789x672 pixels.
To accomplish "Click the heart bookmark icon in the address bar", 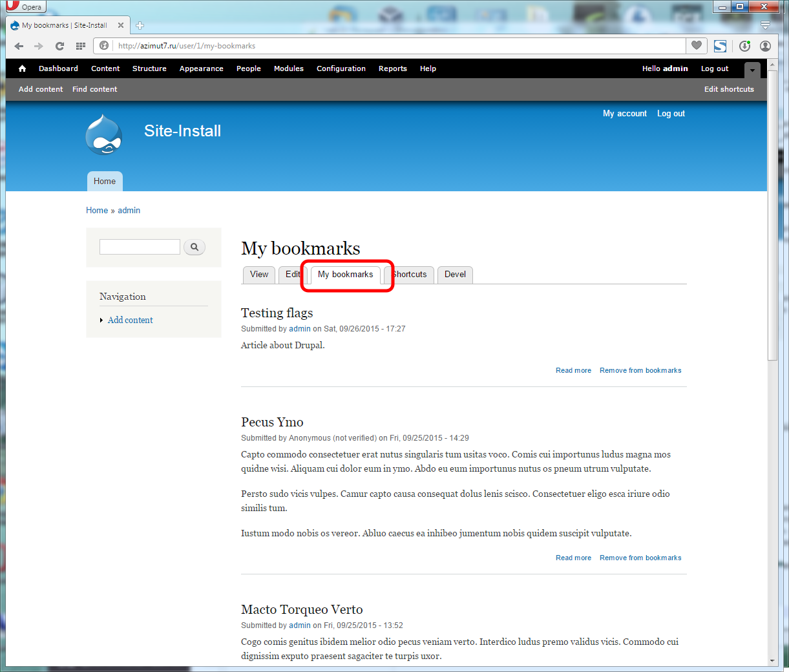I will point(696,45).
